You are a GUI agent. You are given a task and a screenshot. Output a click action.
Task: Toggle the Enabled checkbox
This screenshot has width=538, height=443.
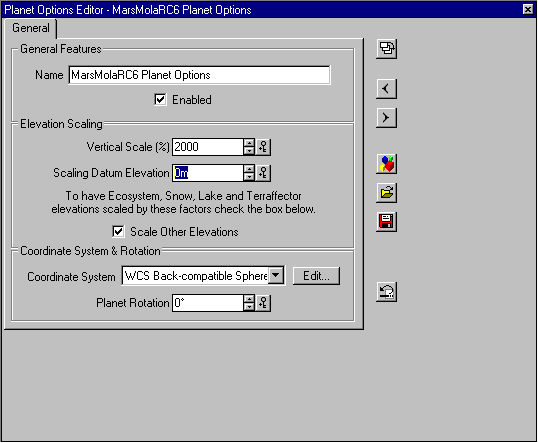(x=160, y=100)
